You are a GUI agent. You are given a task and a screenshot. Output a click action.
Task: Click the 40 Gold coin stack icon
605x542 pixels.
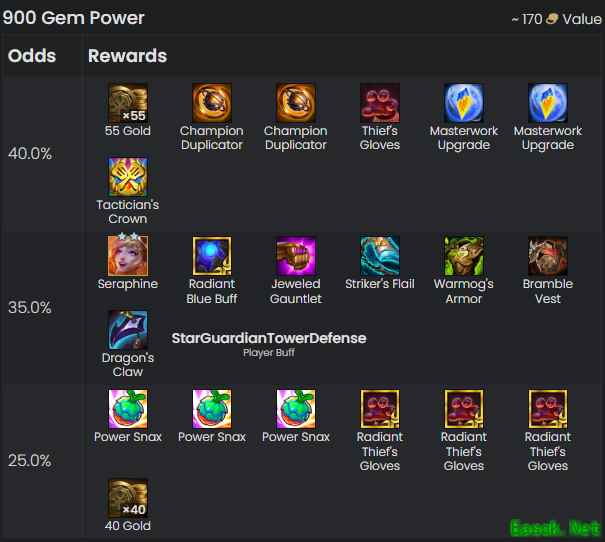click(128, 498)
